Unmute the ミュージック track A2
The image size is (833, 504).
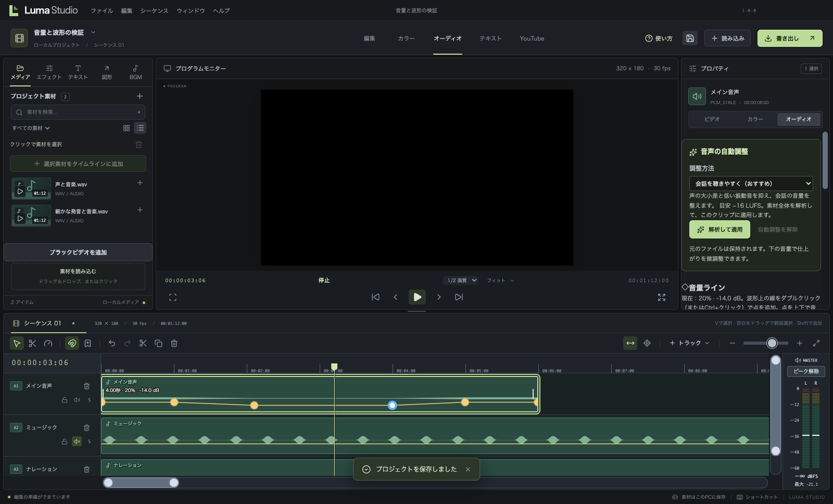coord(77,442)
